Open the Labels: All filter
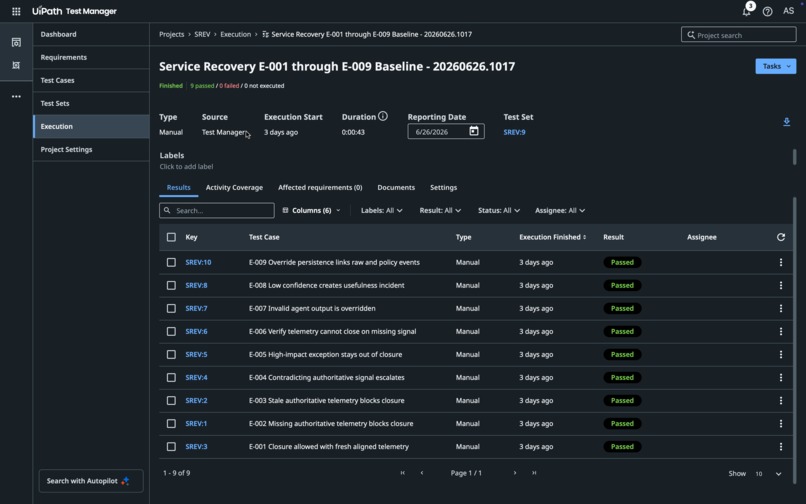The height and width of the screenshot is (504, 806). coord(381,210)
